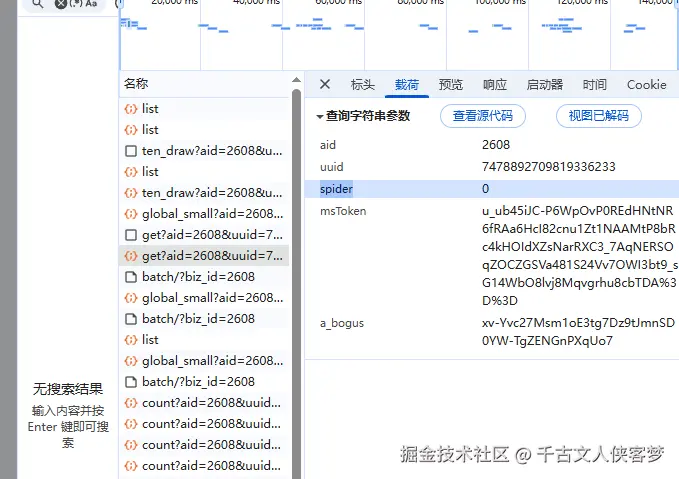Select the get?aid=2608 request with document icon
Image resolution: width=679 pixels, height=479 pixels.
point(204,235)
